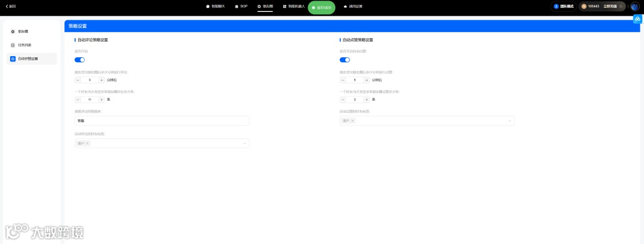
Task: Click the blue floating cloud icon
Action: 638,19
